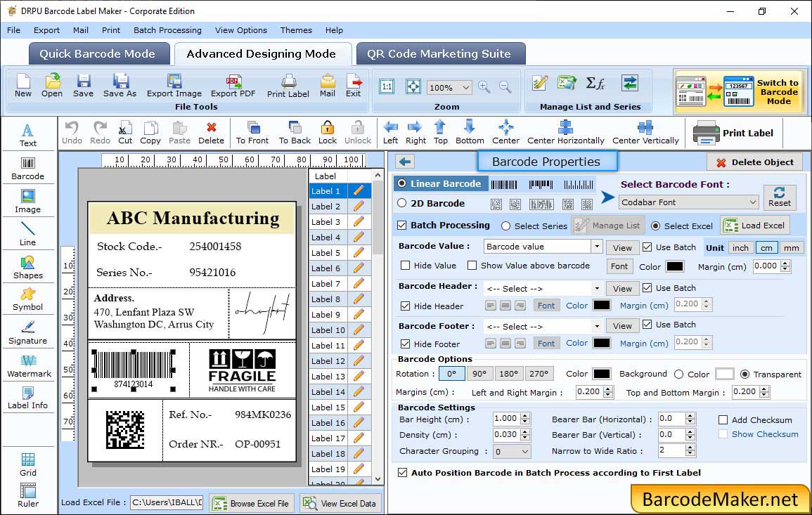Click the fit-to-window zoom icon
812x515 pixels.
[413, 86]
